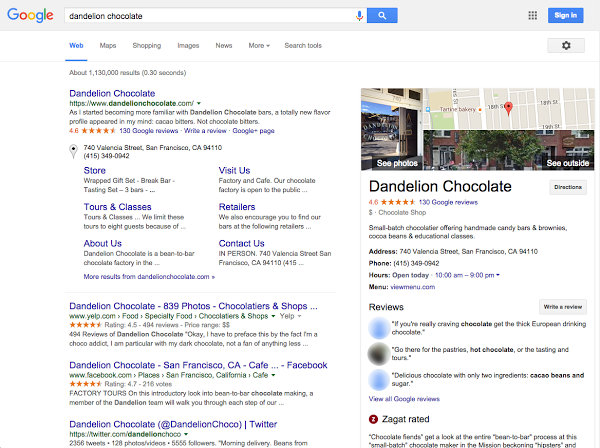Image resolution: width=600 pixels, height=448 pixels.
Task: Click the Sign in button
Action: (x=565, y=15)
